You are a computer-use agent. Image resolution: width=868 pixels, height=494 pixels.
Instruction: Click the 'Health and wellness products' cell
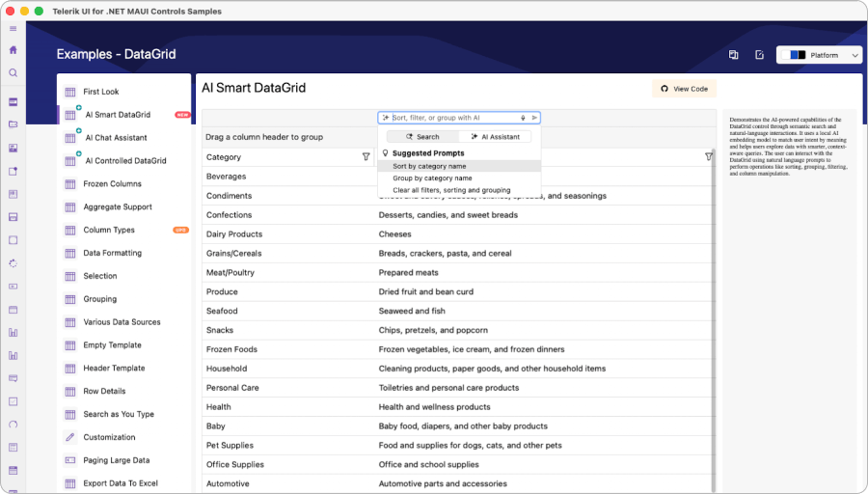[435, 407]
